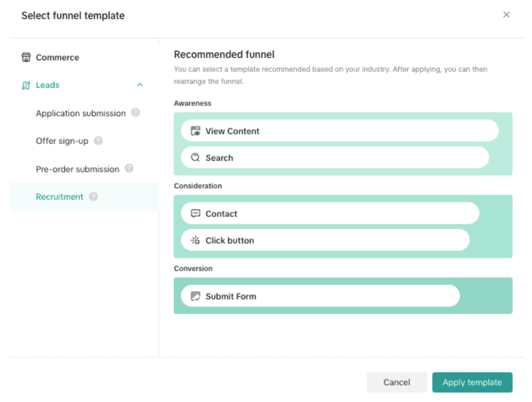This screenshot has height=402, width=532.
Task: Close the Select funnel template dialog
Action: (x=506, y=14)
